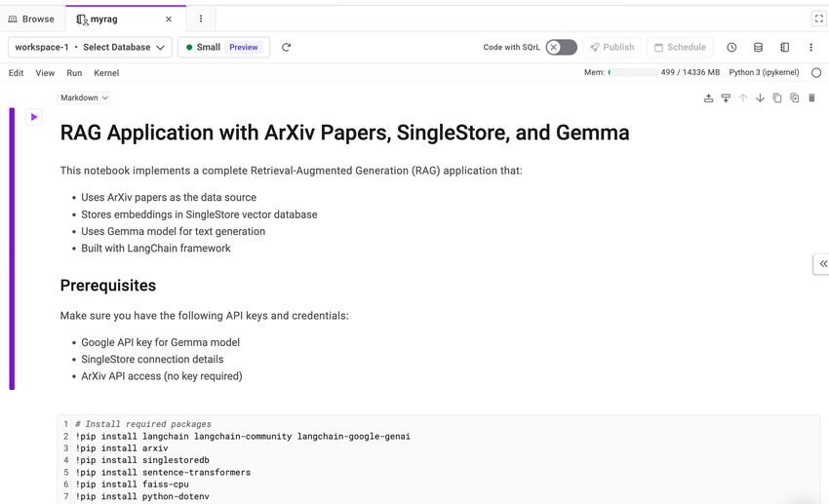This screenshot has height=504, width=829.
Task: Switch to the Browse tab
Action: click(31, 19)
